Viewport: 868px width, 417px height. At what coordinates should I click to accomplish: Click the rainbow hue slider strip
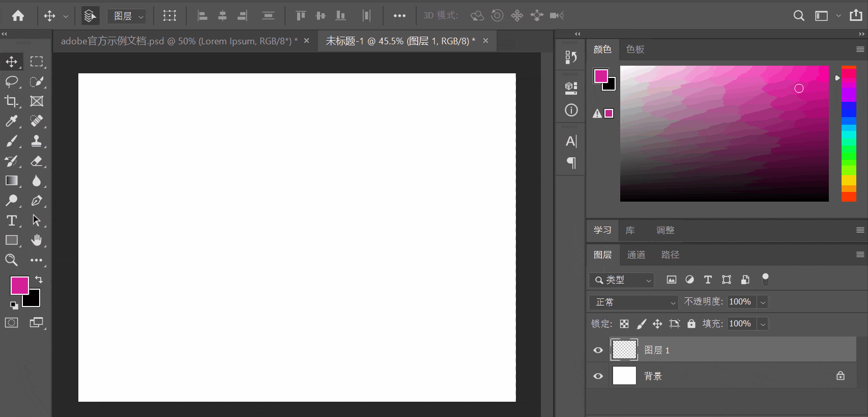849,134
